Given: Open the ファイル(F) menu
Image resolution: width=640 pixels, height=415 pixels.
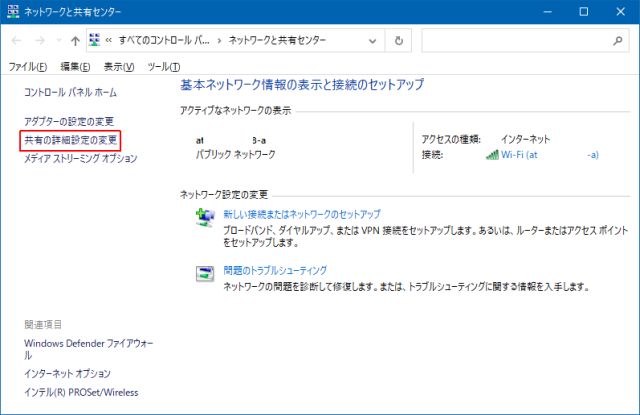Looking at the screenshot, I should click(27, 66).
